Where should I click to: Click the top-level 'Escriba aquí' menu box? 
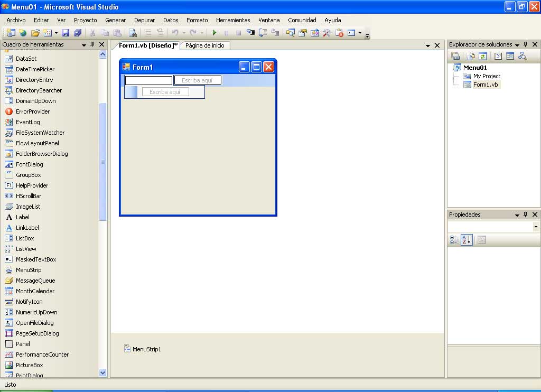(x=197, y=80)
